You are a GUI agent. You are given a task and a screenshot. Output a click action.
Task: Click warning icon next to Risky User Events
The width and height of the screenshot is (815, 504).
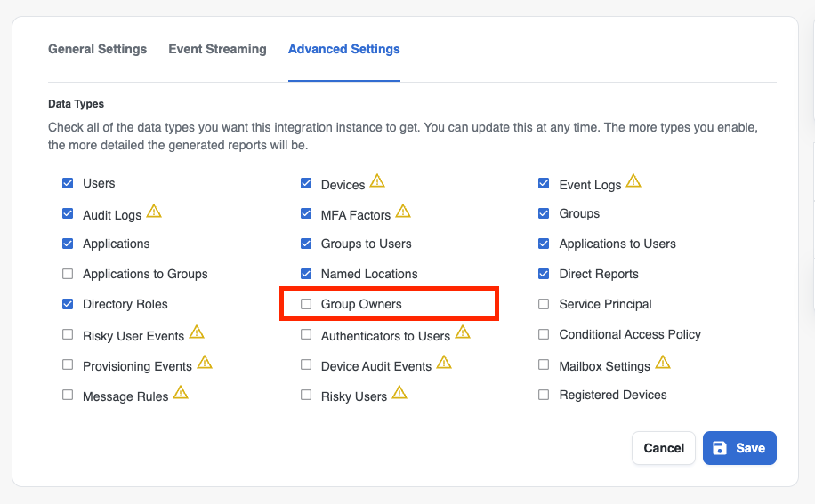[197, 332]
